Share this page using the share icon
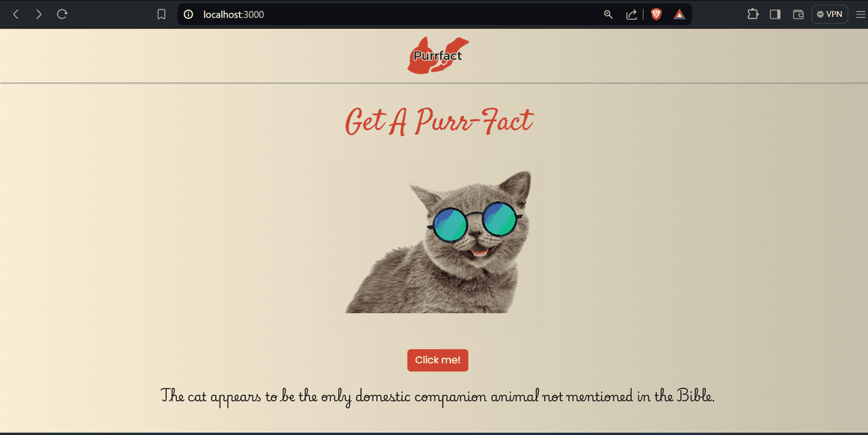The width and height of the screenshot is (868, 435). (x=631, y=14)
